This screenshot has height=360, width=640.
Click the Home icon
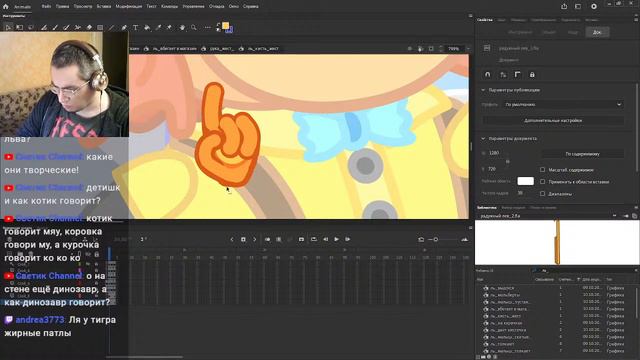pyautogui.click(x=6, y=7)
